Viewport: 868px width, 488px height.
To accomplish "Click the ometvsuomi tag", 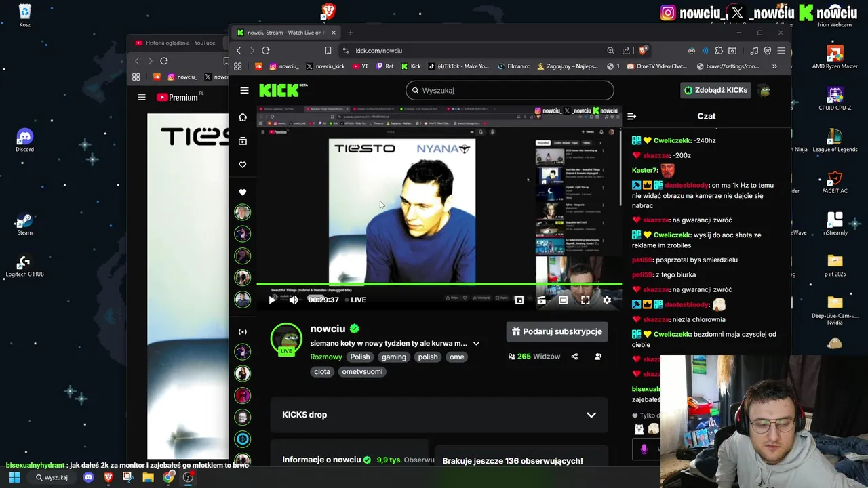I will point(362,371).
